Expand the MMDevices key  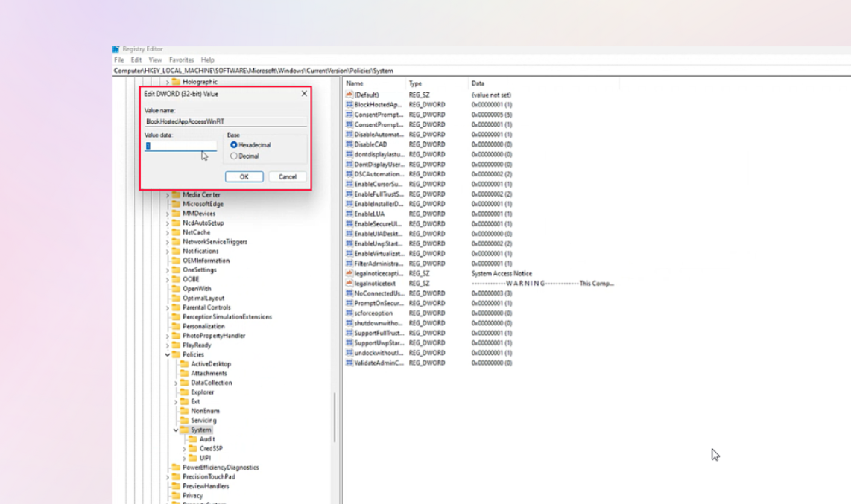click(x=167, y=214)
